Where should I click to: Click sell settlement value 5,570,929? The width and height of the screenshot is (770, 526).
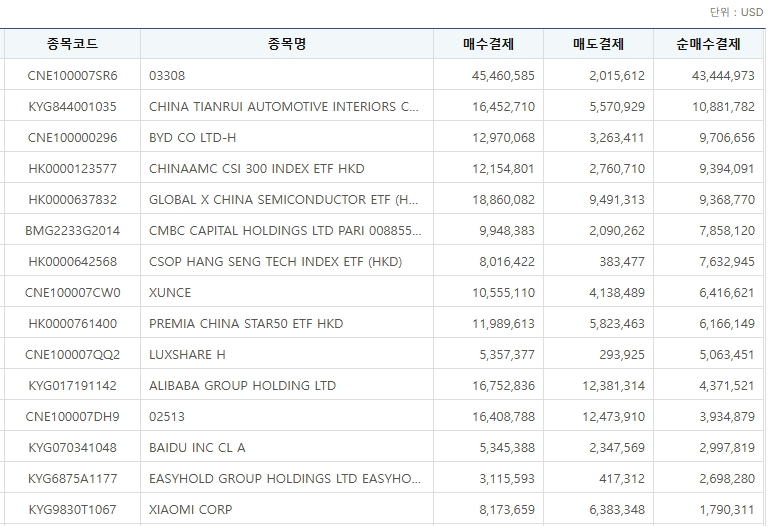[617, 107]
